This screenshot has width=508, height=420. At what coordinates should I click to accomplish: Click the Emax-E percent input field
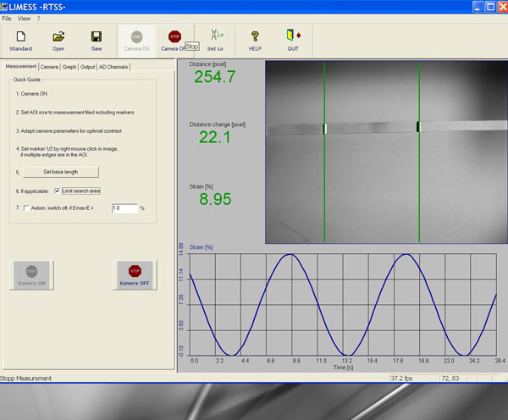click(x=124, y=207)
